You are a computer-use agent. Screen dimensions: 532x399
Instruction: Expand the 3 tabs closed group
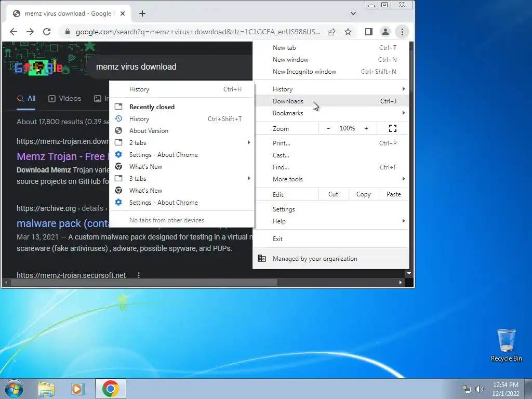coord(181,179)
